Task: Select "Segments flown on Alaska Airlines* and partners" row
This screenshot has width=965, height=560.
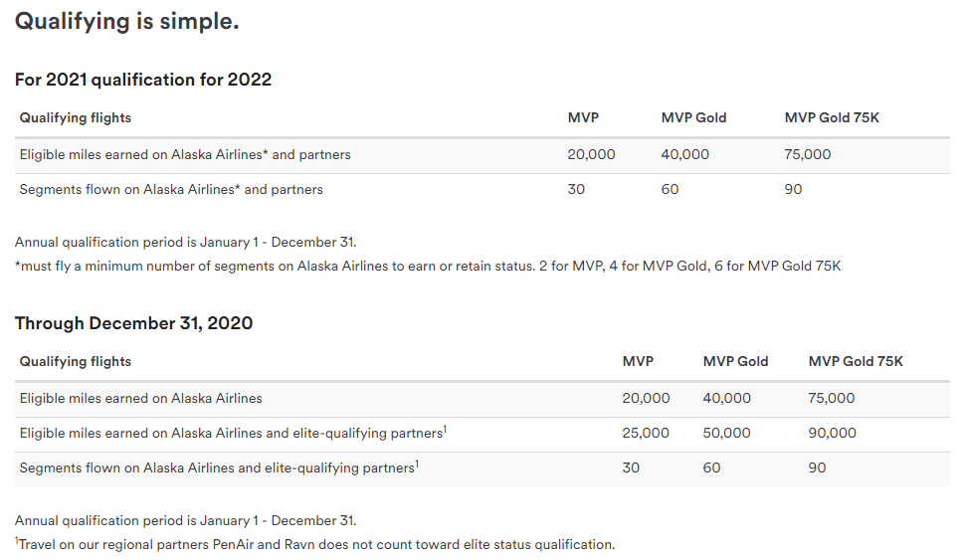Action: (x=482, y=190)
